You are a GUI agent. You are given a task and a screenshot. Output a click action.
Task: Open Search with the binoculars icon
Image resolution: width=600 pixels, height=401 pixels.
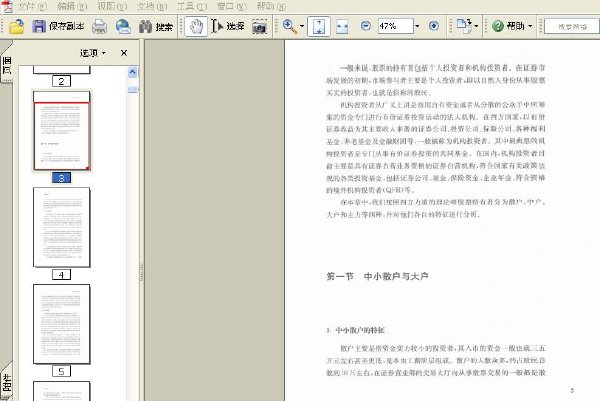[145, 26]
